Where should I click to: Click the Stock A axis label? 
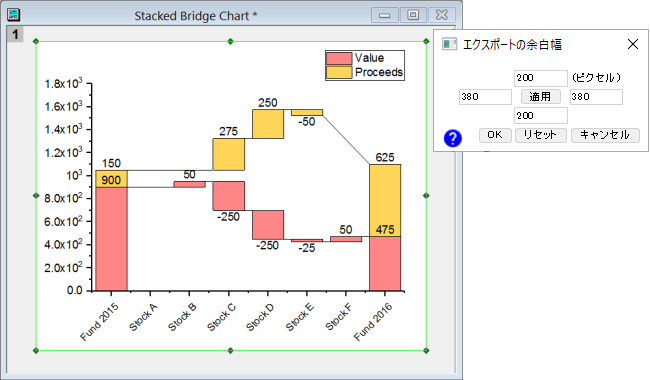point(143,317)
